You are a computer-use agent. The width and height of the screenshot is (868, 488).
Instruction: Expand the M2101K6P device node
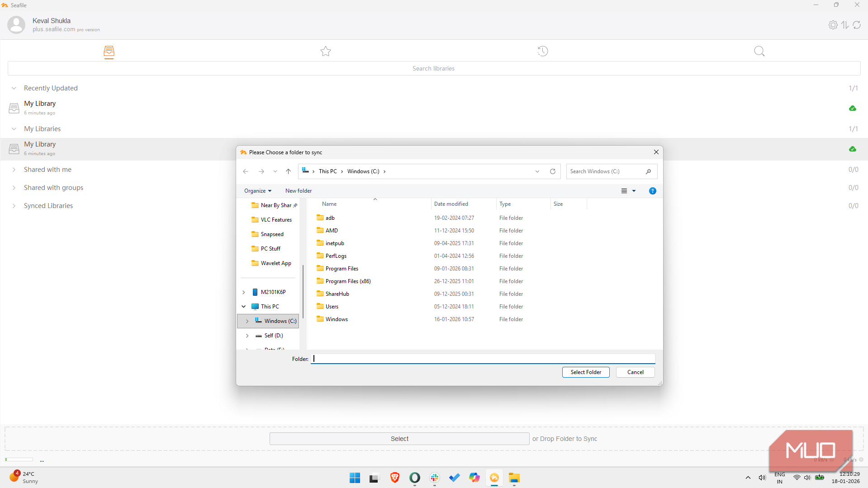pos(244,292)
